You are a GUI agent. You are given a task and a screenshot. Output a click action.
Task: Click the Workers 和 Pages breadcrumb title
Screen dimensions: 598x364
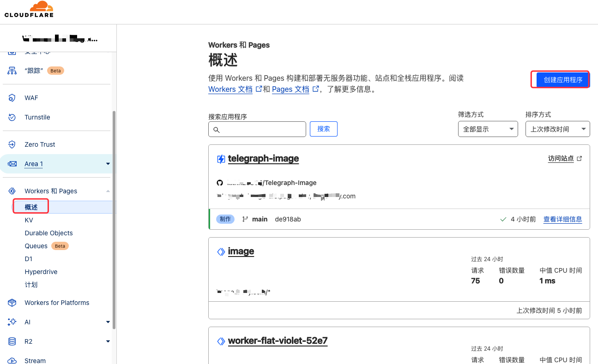tap(239, 45)
